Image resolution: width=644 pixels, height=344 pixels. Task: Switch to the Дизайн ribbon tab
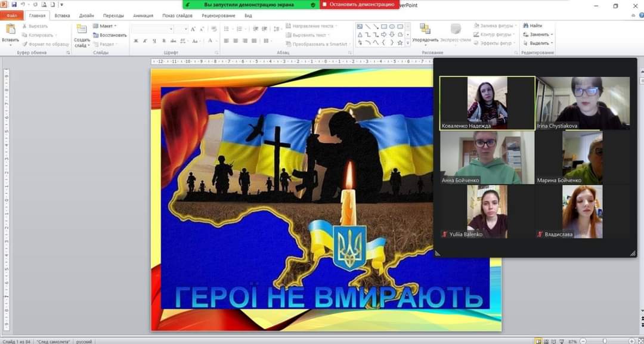(x=86, y=16)
